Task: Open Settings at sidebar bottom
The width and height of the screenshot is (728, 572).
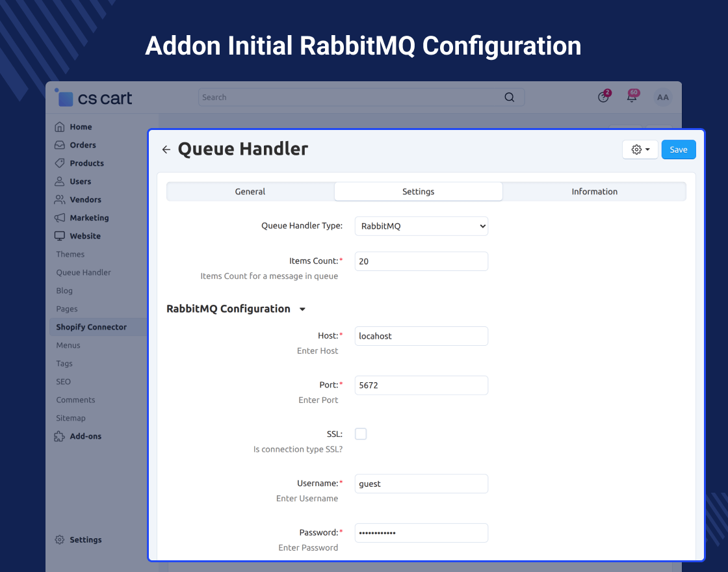Action: point(85,539)
